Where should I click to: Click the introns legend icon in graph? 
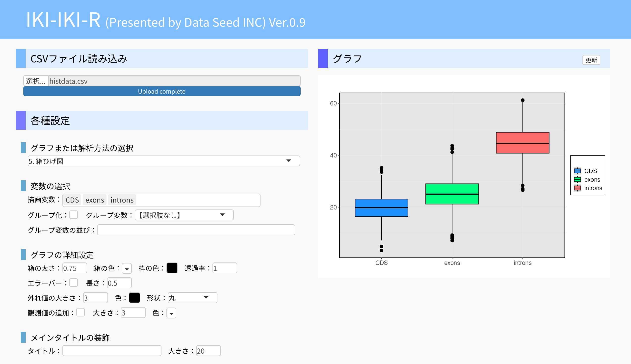tap(577, 188)
